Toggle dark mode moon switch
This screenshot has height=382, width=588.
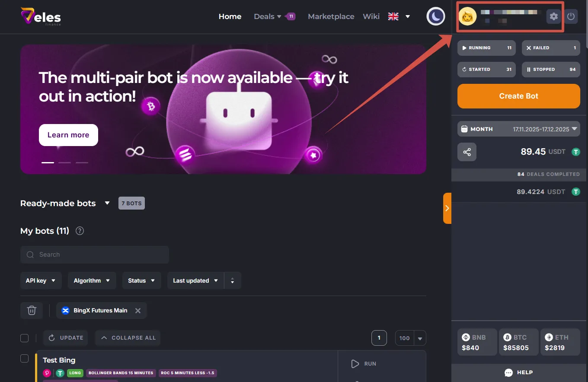tap(436, 17)
